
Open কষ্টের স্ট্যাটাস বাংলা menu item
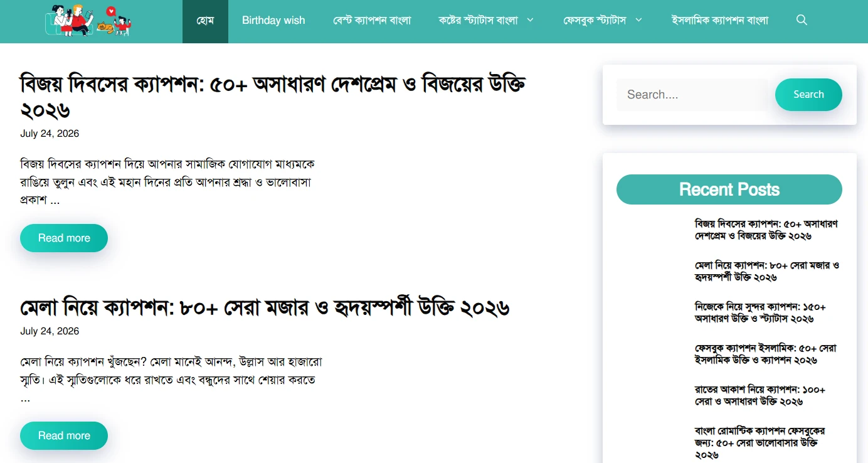click(479, 21)
